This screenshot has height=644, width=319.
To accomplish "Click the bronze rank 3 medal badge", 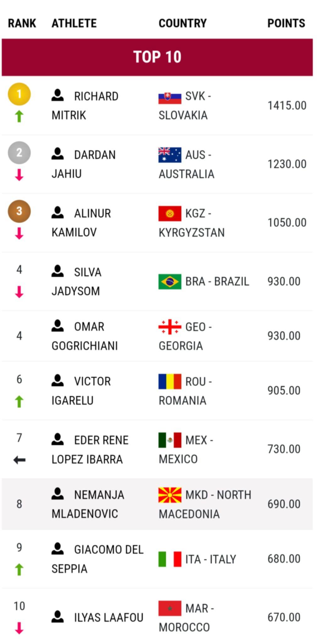I will pos(19,211).
